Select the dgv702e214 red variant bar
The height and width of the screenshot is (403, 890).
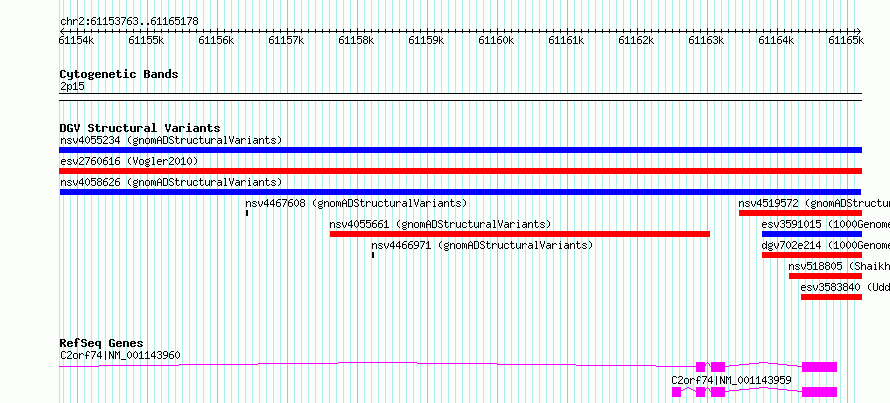click(x=812, y=255)
